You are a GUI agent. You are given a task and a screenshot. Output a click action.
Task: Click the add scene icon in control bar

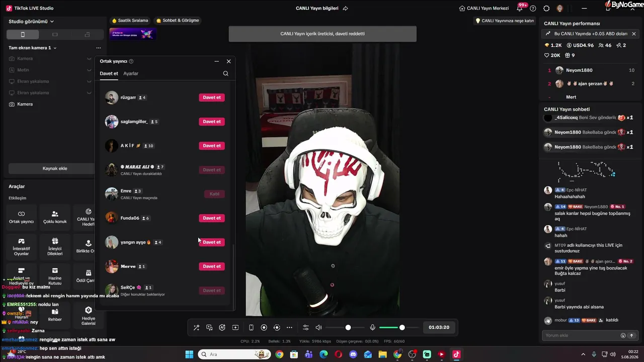235,327
